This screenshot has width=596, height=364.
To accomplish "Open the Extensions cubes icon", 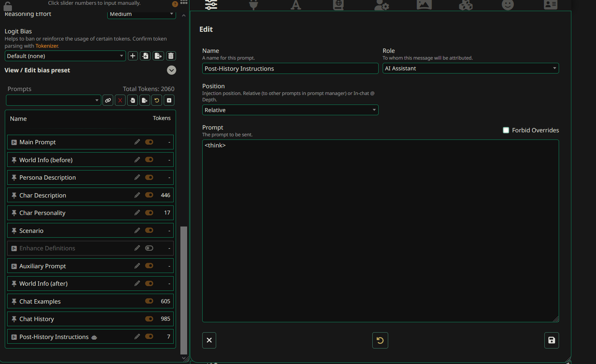I will click(x=466, y=5).
